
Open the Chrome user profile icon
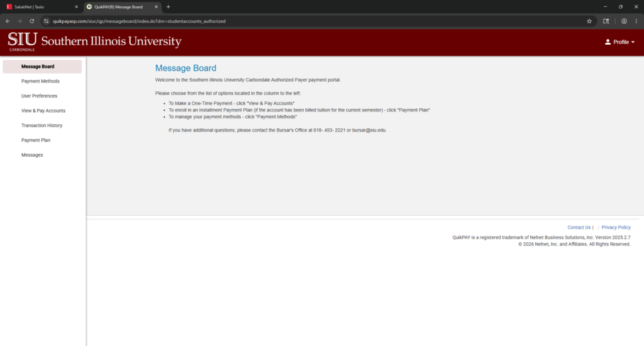coord(624,21)
